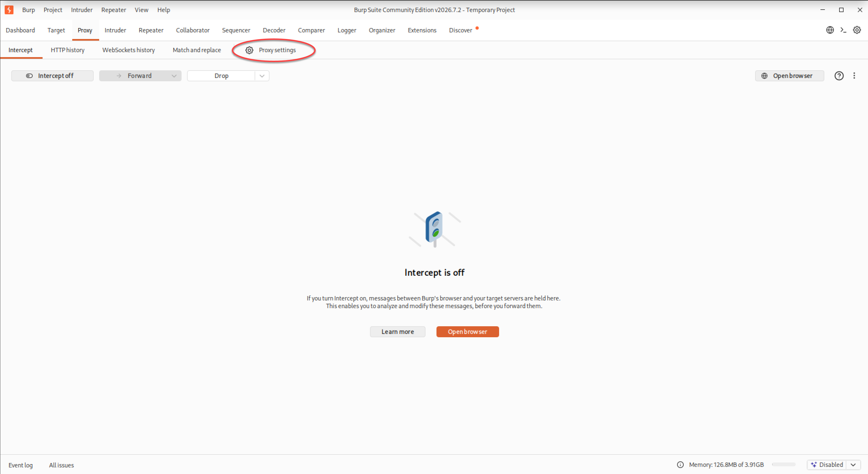Minimize the Burp Suite window
This screenshot has width=868, height=474.
822,10
